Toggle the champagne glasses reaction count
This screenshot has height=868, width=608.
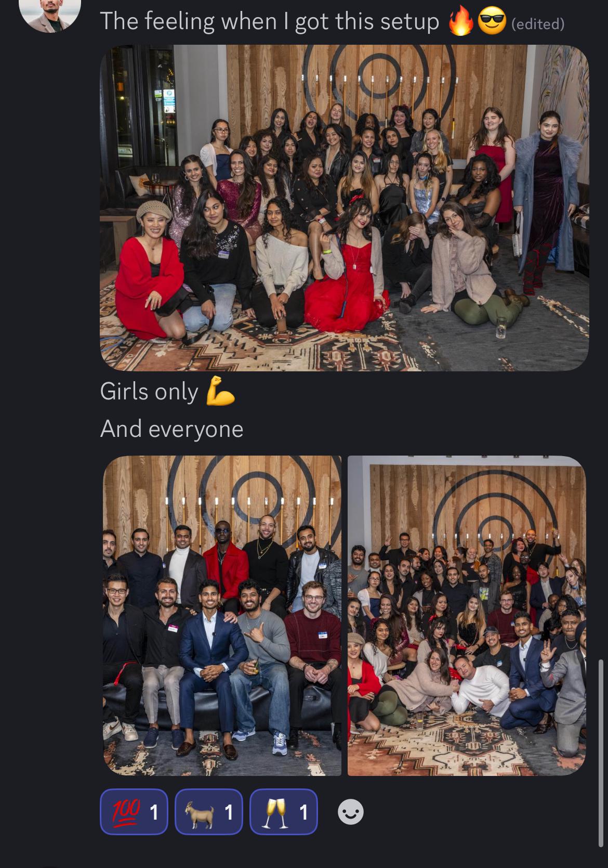pos(284,812)
